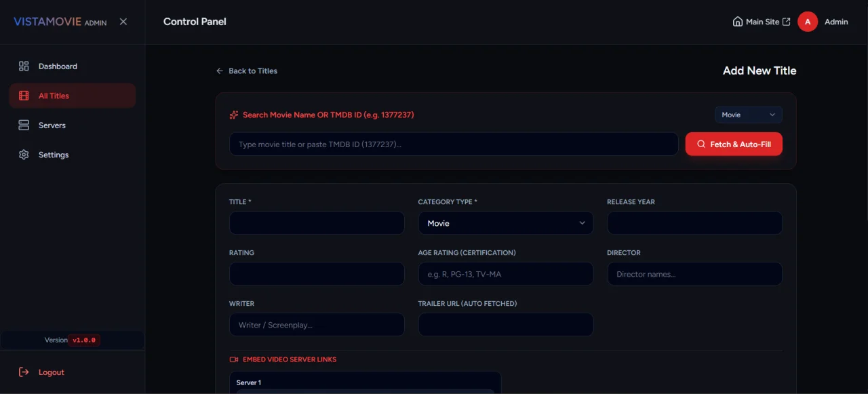868x394 pixels.
Task: Click the external link icon beside Main Site
Action: point(787,22)
